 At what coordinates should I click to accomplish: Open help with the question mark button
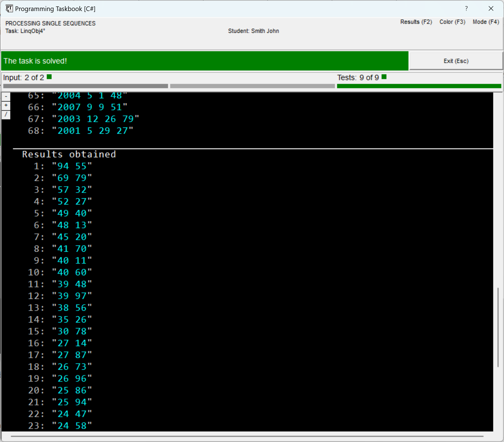coord(466,9)
